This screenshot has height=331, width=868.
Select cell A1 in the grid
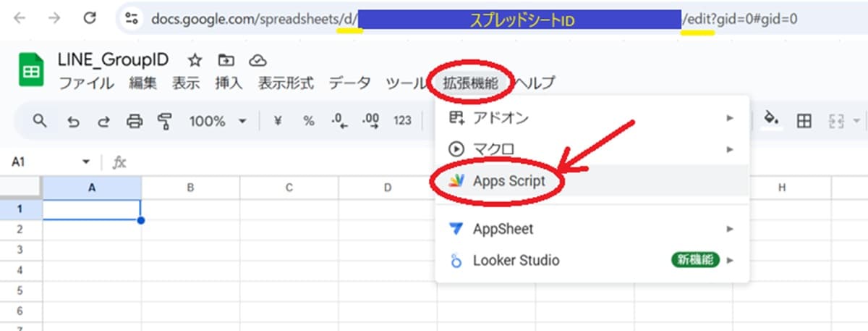tap(92, 209)
